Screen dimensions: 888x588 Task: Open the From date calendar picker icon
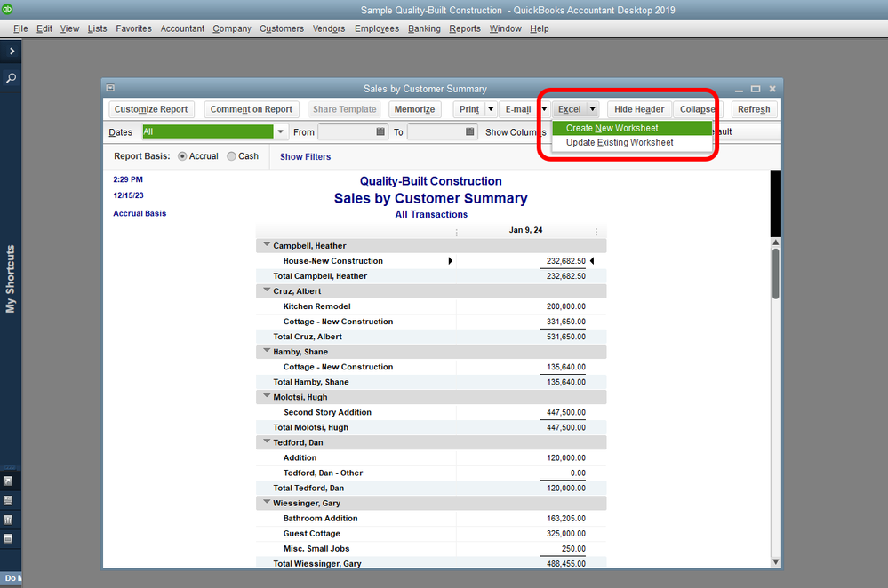(380, 131)
